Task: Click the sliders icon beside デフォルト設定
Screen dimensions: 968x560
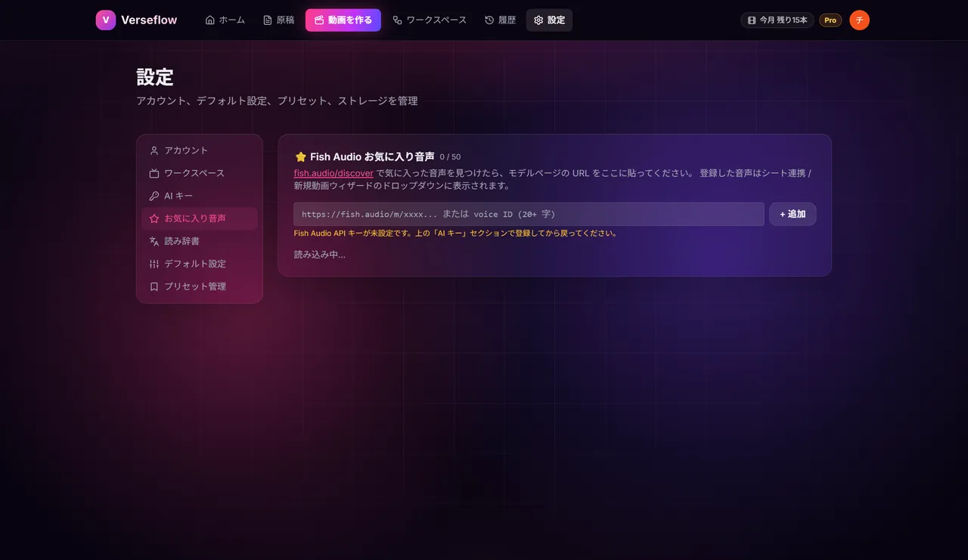Action: (x=154, y=264)
